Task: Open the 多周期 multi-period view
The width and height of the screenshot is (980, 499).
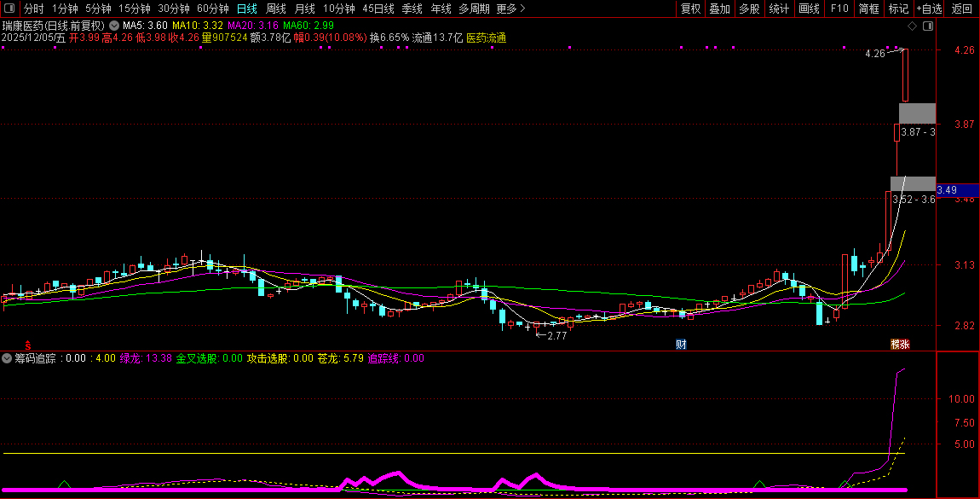Action: click(474, 9)
